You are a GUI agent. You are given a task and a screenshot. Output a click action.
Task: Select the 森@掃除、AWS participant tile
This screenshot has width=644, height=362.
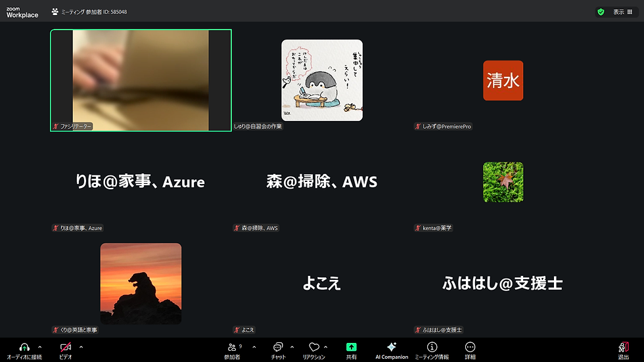point(321,181)
